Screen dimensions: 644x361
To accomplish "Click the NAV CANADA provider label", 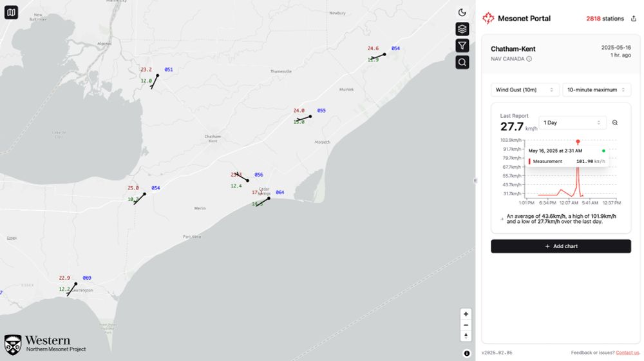I will pos(507,59).
